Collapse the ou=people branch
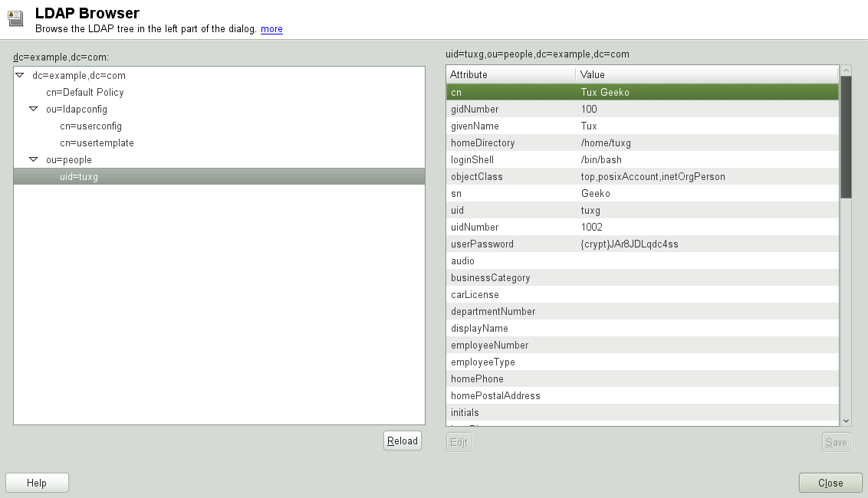The width and height of the screenshot is (868, 498). point(32,159)
